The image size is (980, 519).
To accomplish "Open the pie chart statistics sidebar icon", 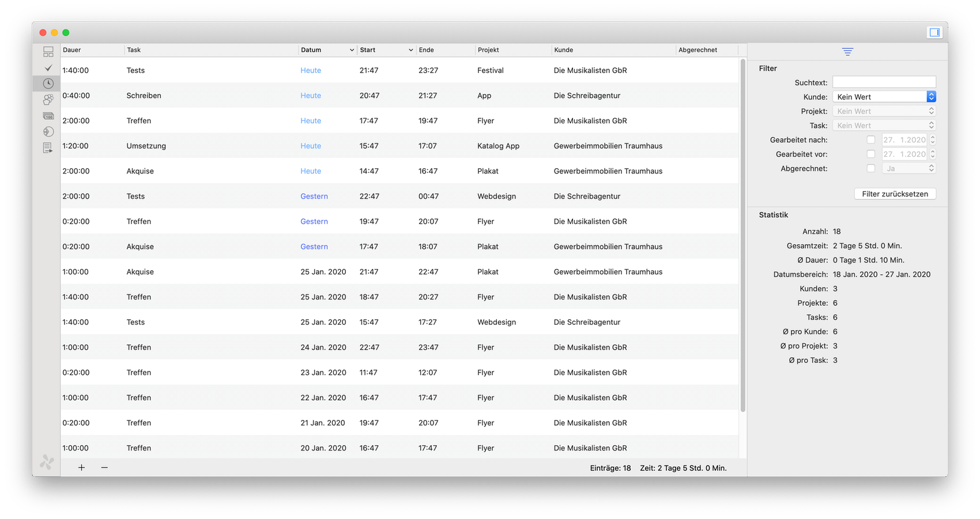I will point(48,132).
